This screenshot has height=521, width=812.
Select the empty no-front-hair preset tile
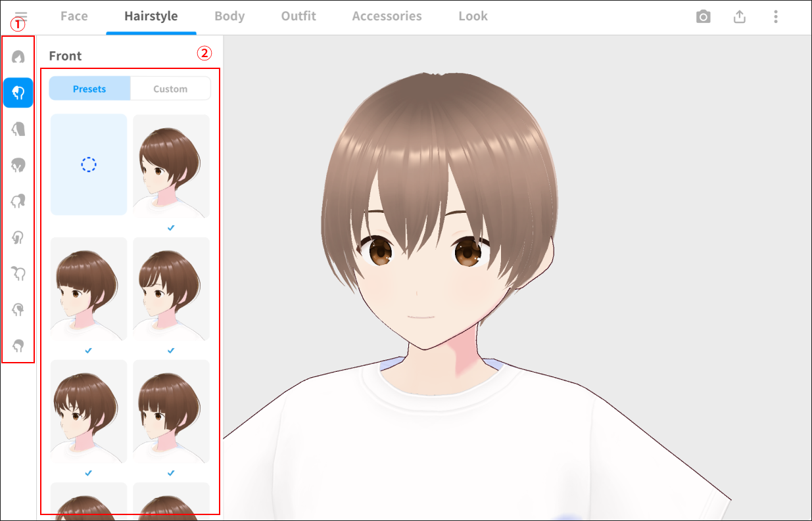coord(89,164)
